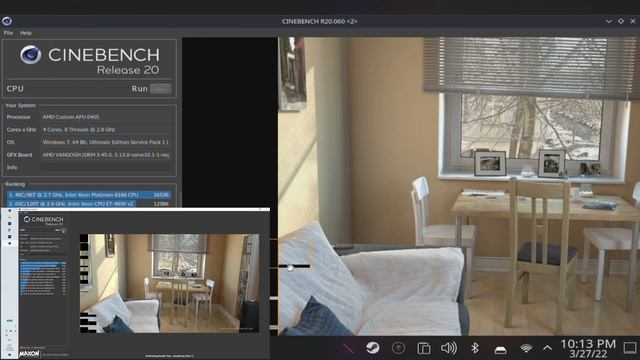Click the CPU label in the test panel
This screenshot has width=640, height=360.
15,89
